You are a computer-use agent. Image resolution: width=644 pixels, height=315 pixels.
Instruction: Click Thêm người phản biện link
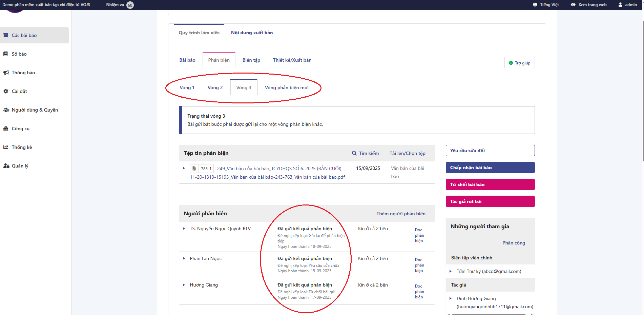(x=401, y=214)
